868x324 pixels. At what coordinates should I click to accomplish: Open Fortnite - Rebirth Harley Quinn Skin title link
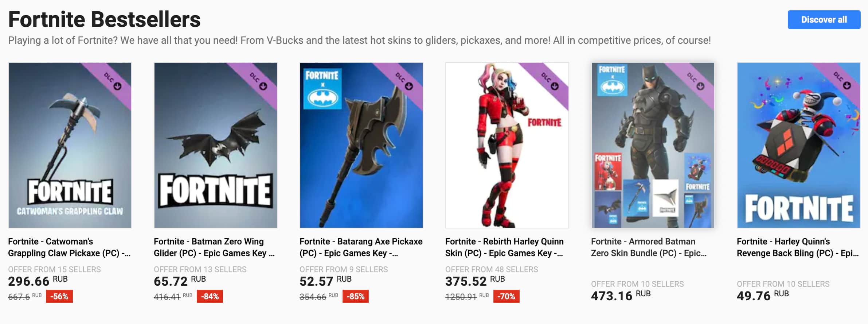(505, 247)
